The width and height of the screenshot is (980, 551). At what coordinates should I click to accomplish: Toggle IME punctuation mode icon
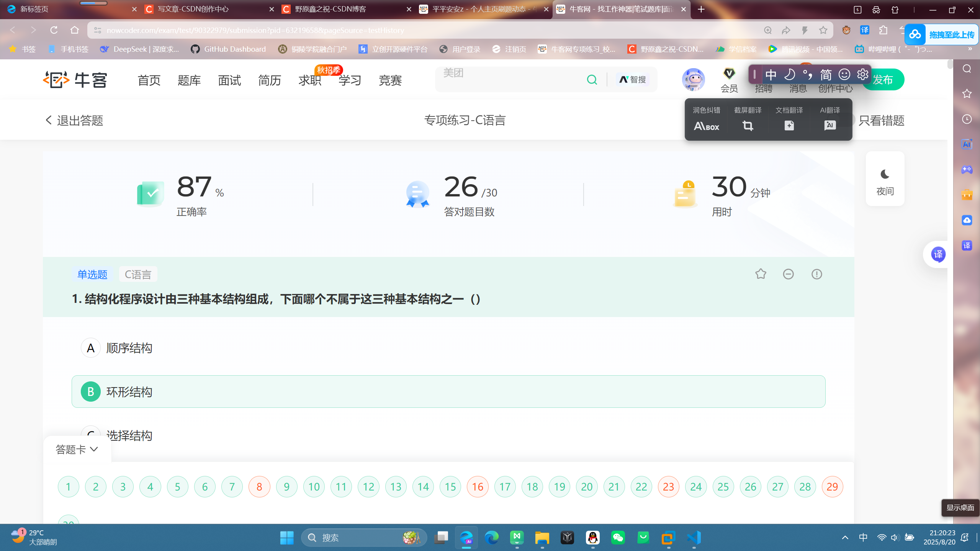coord(807,74)
